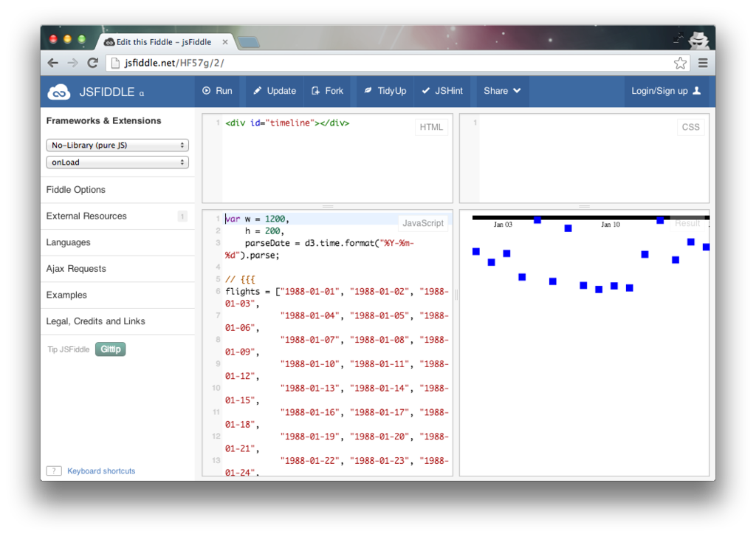Click the "h = 200," code line
The width and height of the screenshot is (756, 537).
264,231
